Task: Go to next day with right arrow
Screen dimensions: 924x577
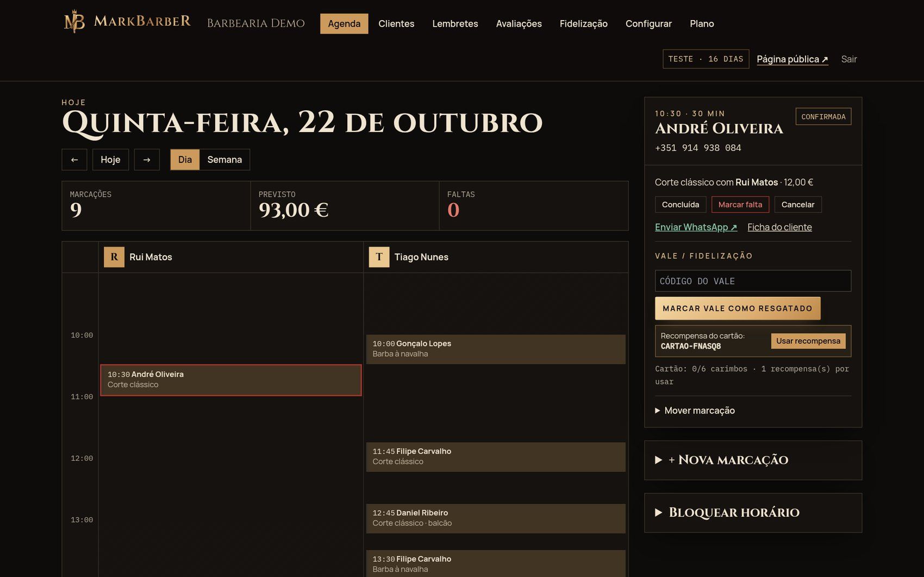Action: click(147, 160)
